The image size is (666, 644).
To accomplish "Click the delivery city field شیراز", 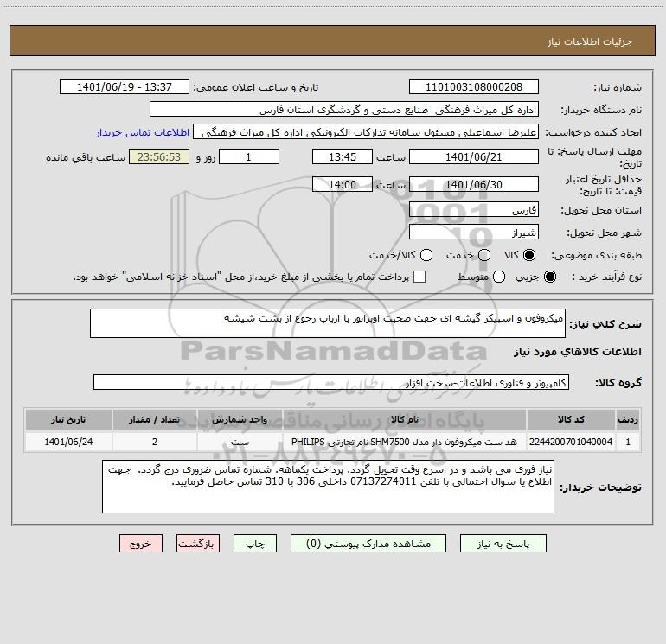I will (x=474, y=232).
